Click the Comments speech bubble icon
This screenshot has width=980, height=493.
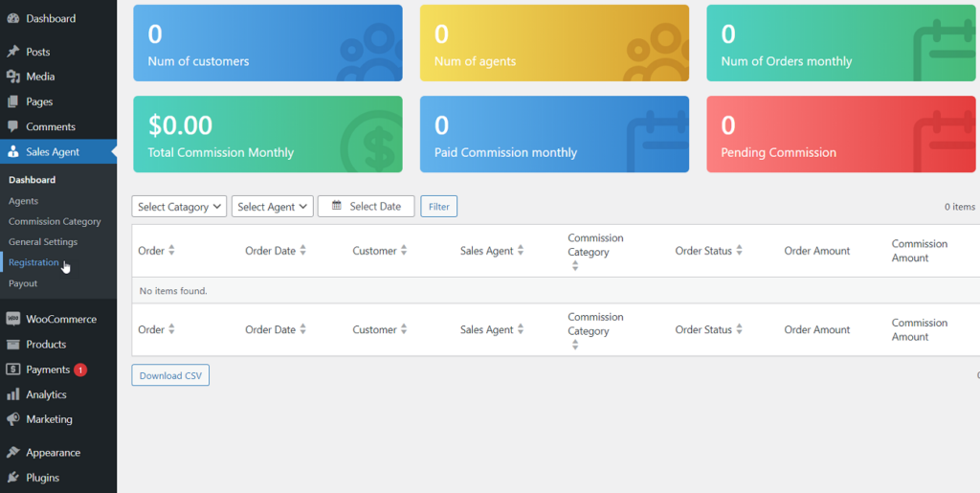pos(12,126)
